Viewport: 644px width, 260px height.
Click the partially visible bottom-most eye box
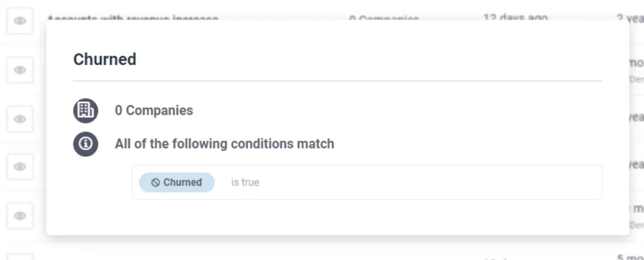tap(19, 257)
